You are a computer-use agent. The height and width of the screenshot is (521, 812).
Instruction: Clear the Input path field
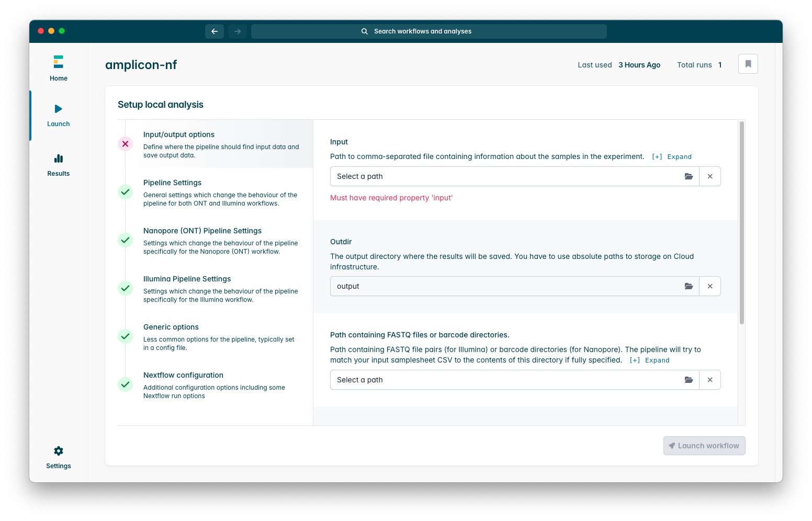click(x=710, y=176)
